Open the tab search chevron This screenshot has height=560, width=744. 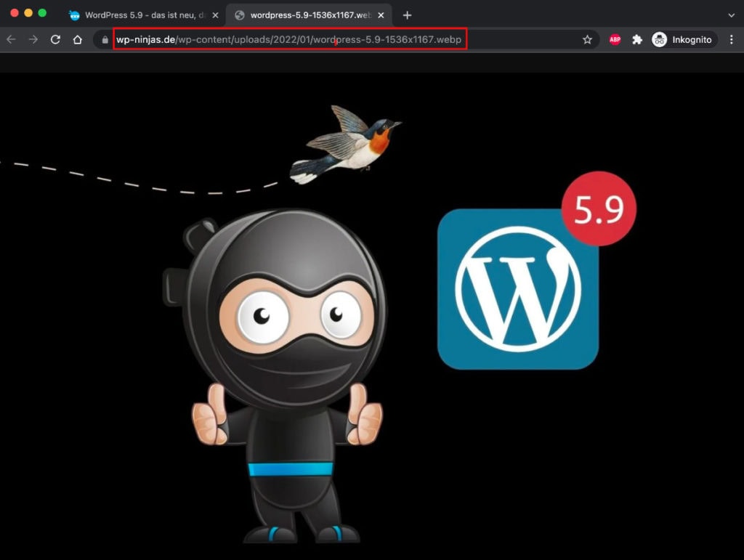coord(732,15)
